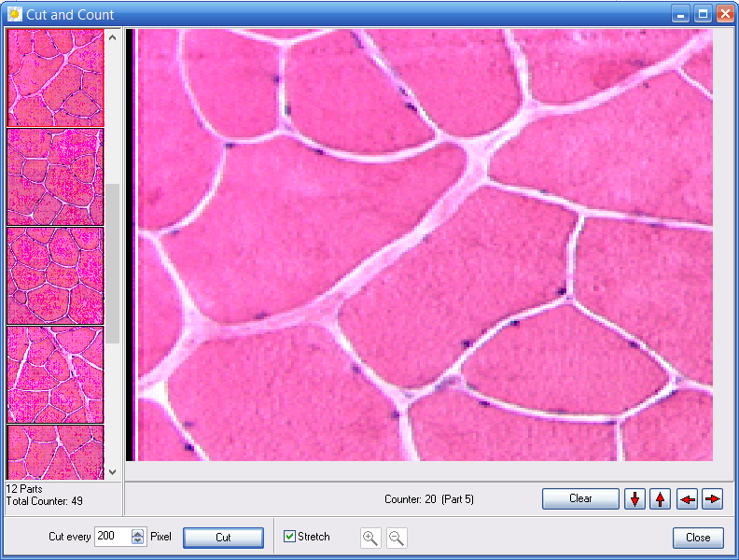Select the third part thumbnail

[x=55, y=275]
